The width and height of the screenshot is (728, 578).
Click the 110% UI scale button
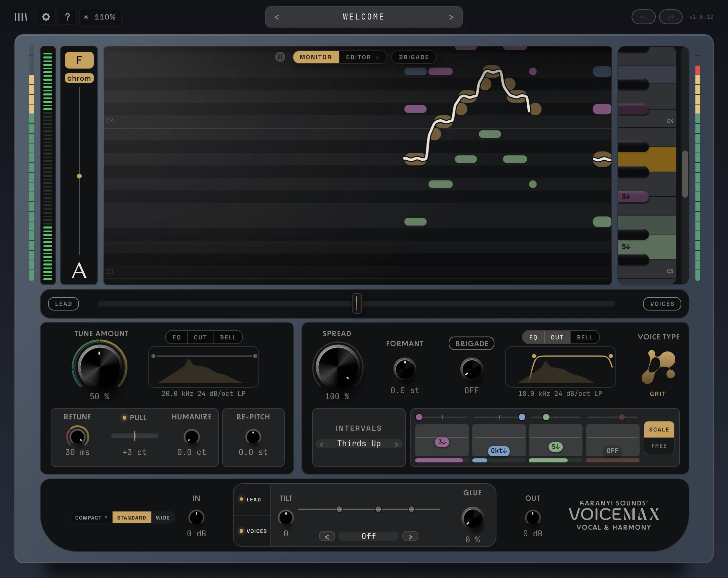pos(100,17)
